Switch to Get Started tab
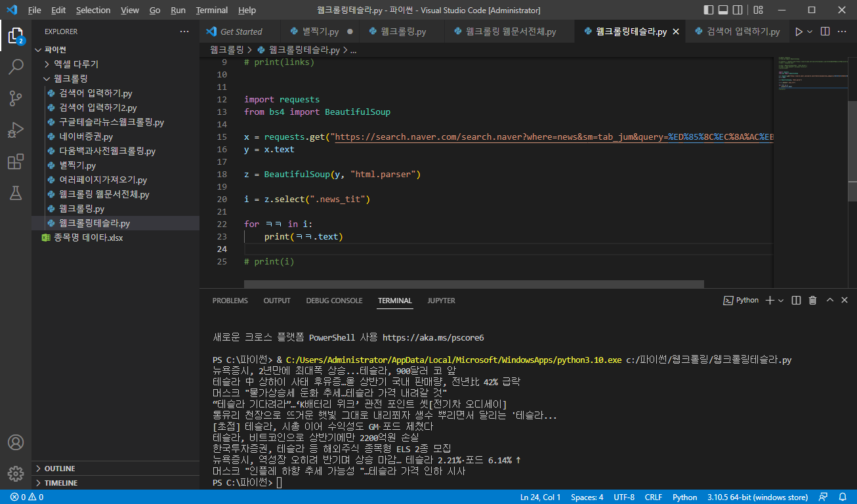Image resolution: width=857 pixels, height=504 pixels. coord(240,31)
